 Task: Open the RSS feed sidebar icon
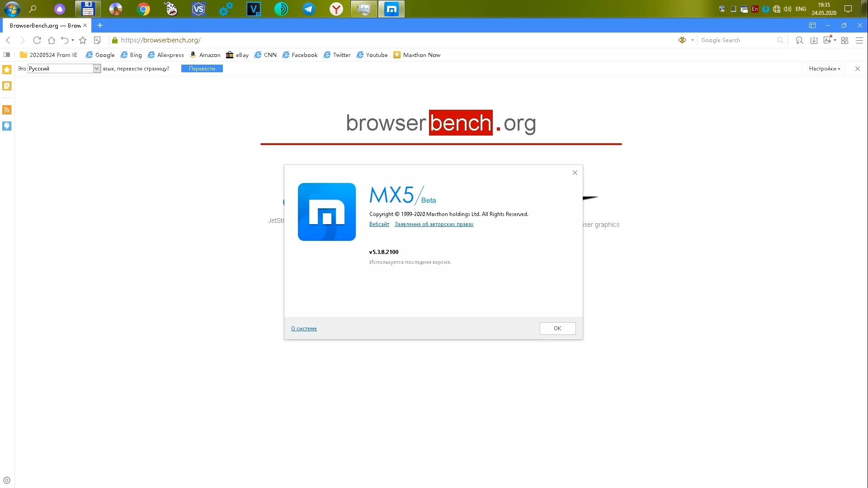[7, 110]
